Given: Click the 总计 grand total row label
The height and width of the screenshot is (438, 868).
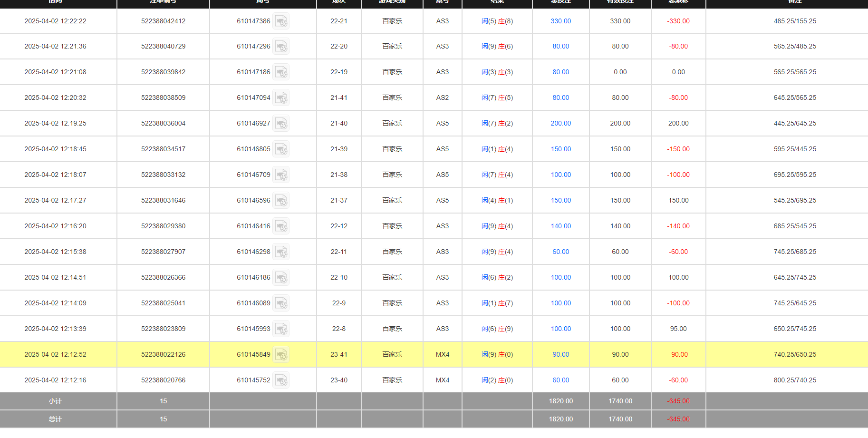Looking at the screenshot, I should click(x=55, y=419).
